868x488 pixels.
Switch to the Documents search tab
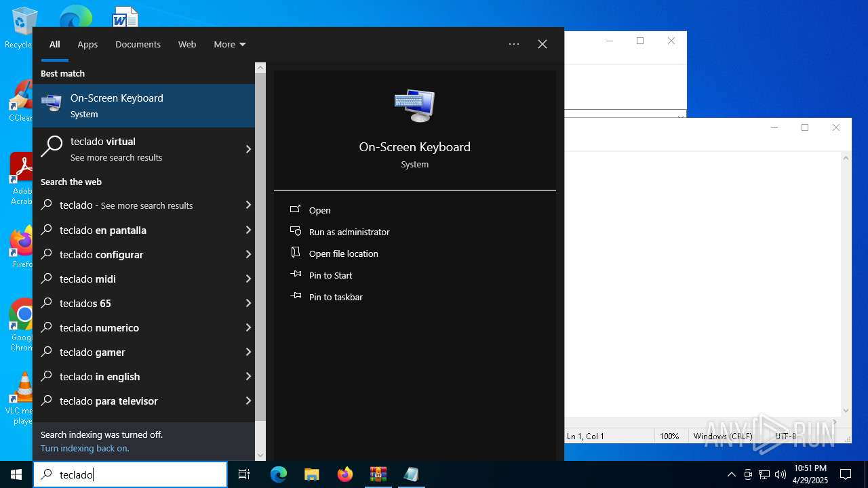138,44
